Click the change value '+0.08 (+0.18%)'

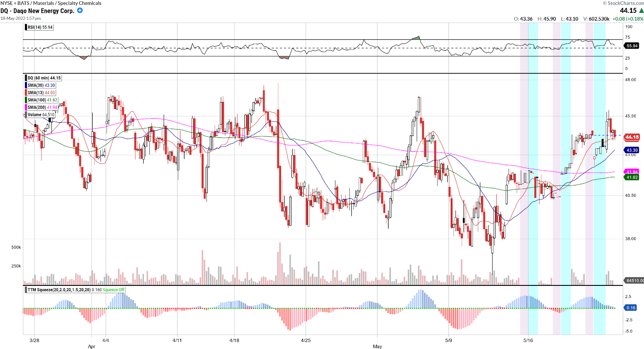[628, 19]
